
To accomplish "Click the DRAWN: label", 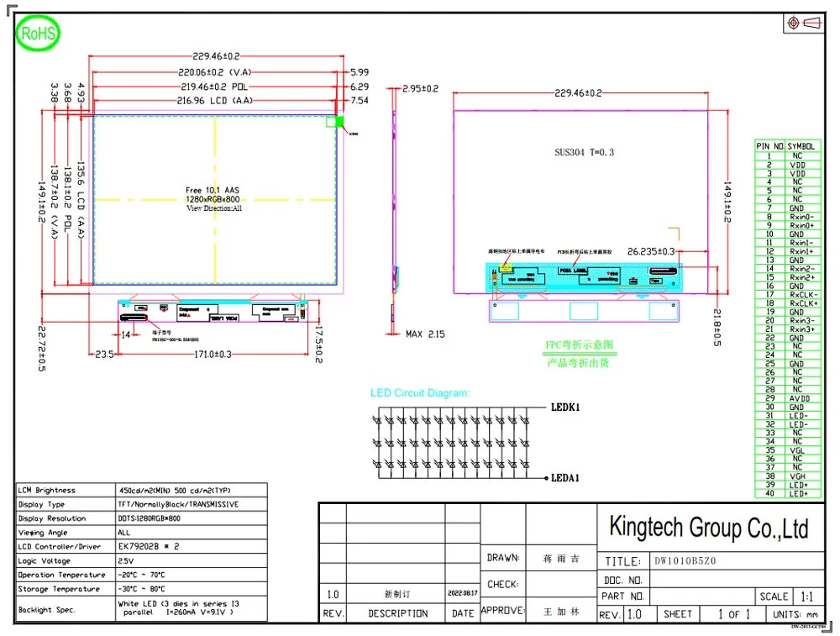I will tap(503, 558).
